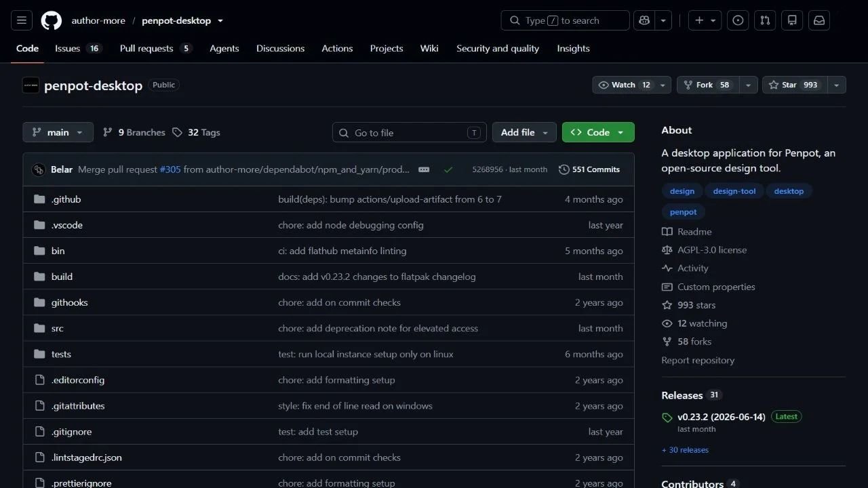The image size is (868, 488).
Task: Expand the Watch notification options dropdown
Action: click(x=664, y=85)
